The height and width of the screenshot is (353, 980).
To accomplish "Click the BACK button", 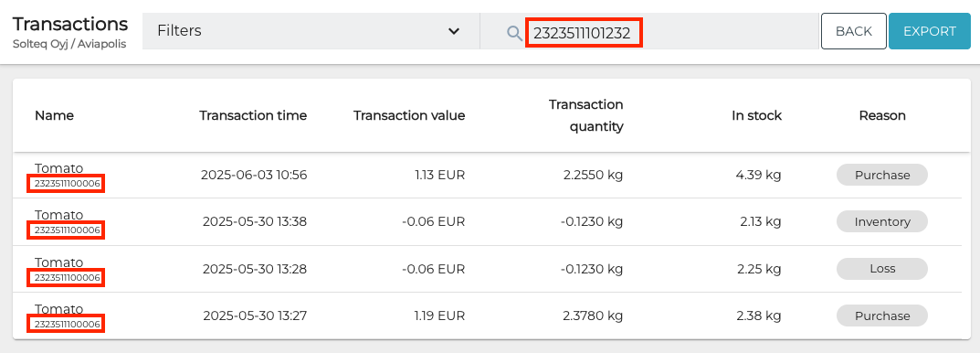I will pos(854,31).
